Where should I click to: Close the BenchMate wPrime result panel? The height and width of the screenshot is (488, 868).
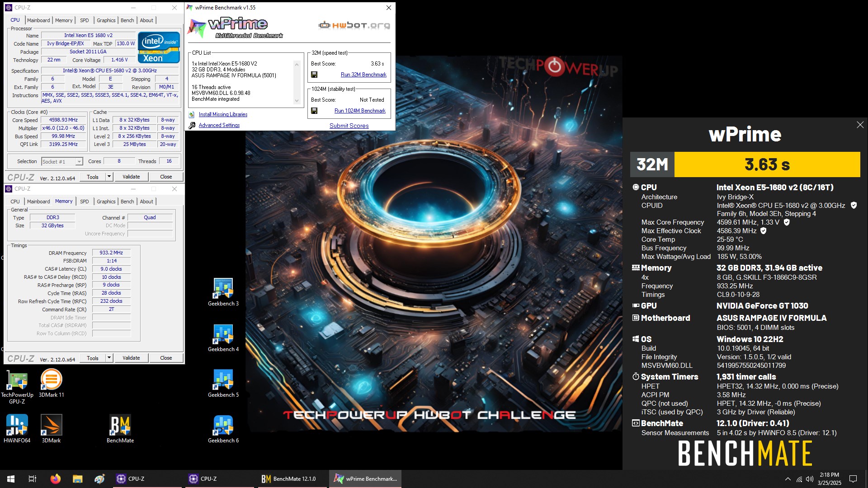[x=860, y=125]
